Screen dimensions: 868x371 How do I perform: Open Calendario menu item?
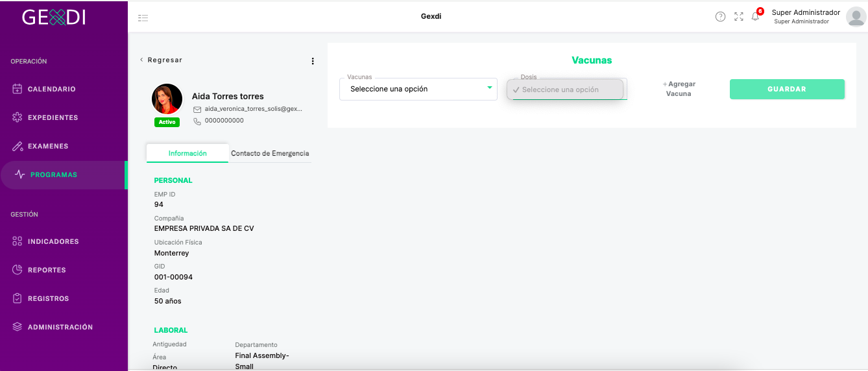[x=64, y=89]
